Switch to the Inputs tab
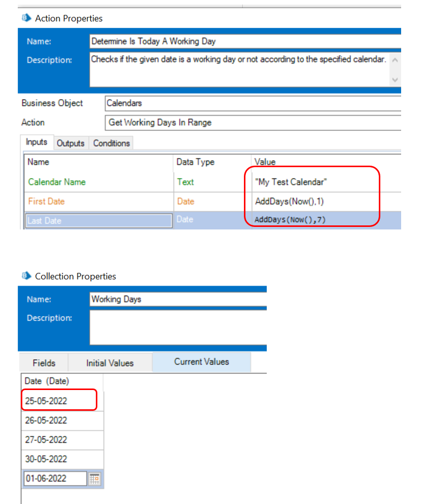The width and height of the screenshot is (428, 504). coord(37,142)
